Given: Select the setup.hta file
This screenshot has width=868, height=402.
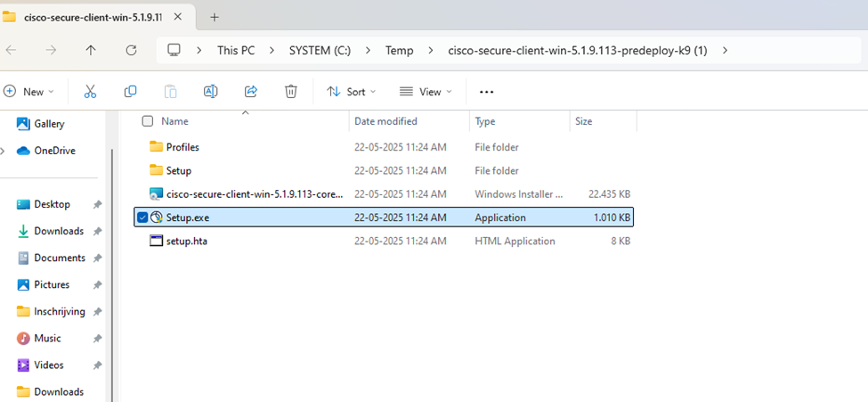Looking at the screenshot, I should point(186,241).
